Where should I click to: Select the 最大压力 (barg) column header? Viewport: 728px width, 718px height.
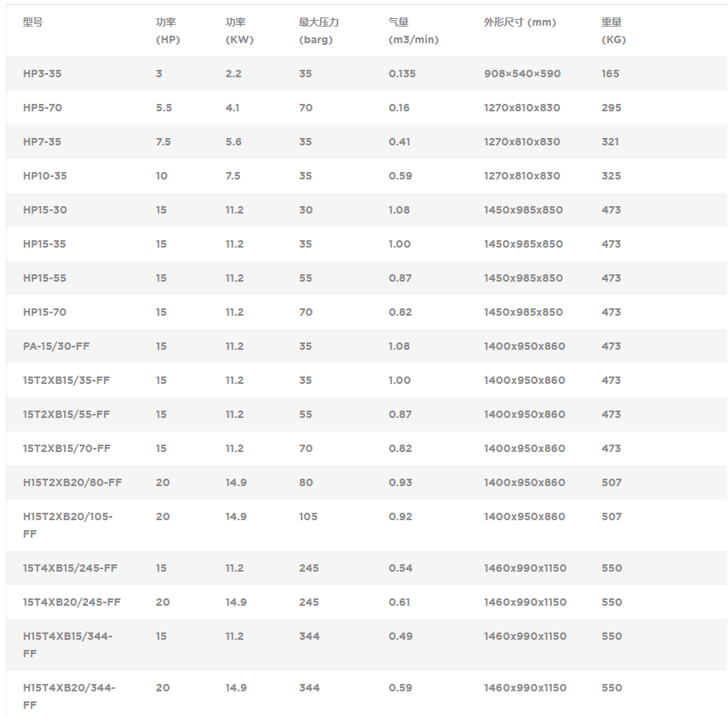(318, 31)
